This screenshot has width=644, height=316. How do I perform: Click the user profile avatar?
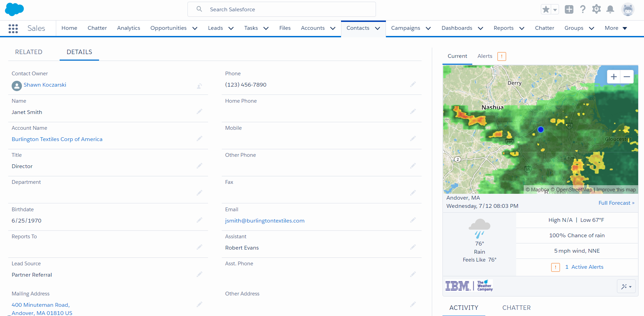[x=628, y=10]
